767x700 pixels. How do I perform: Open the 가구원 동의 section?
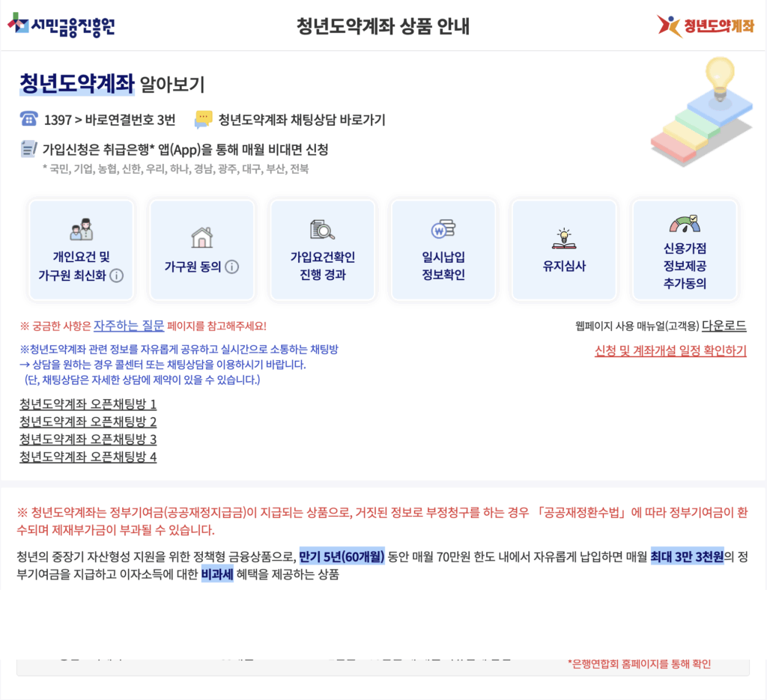click(201, 249)
